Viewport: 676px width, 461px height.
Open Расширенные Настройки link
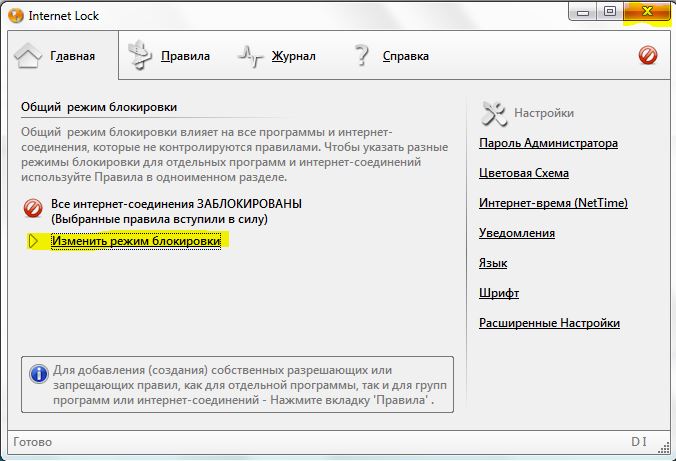549,323
